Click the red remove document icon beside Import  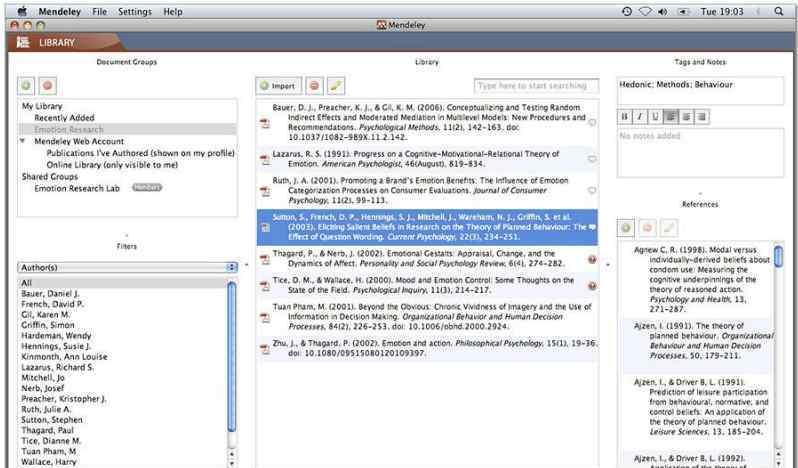315,85
